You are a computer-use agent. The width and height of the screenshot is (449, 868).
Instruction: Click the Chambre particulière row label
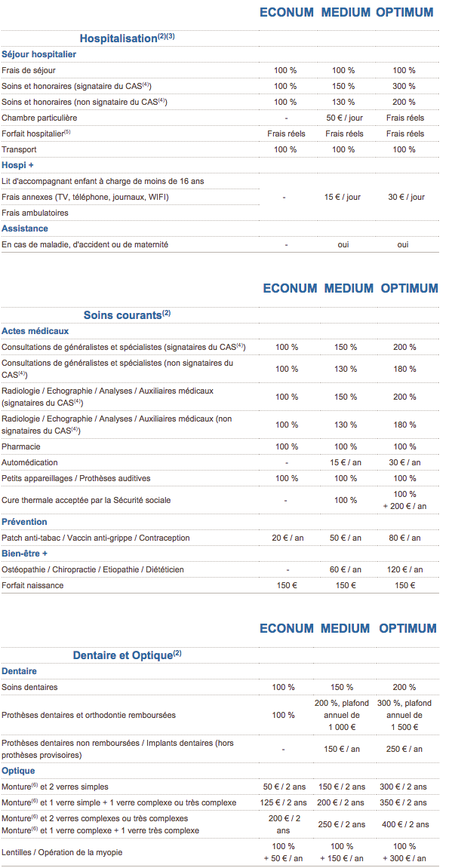pyautogui.click(x=39, y=118)
